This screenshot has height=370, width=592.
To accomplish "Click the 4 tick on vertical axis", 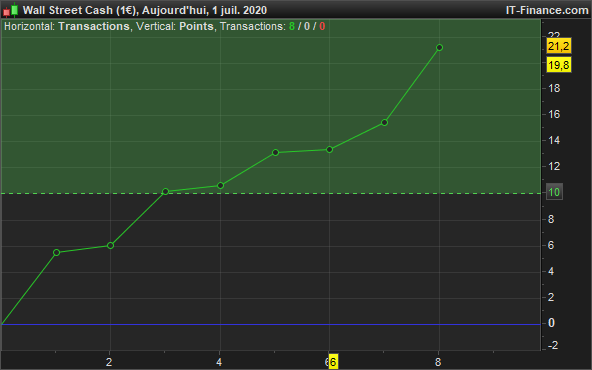I will point(551,271).
